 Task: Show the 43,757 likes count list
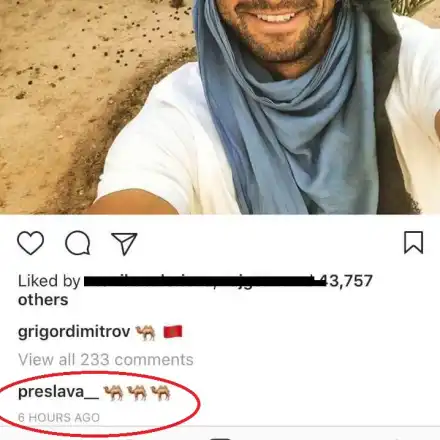click(x=349, y=281)
